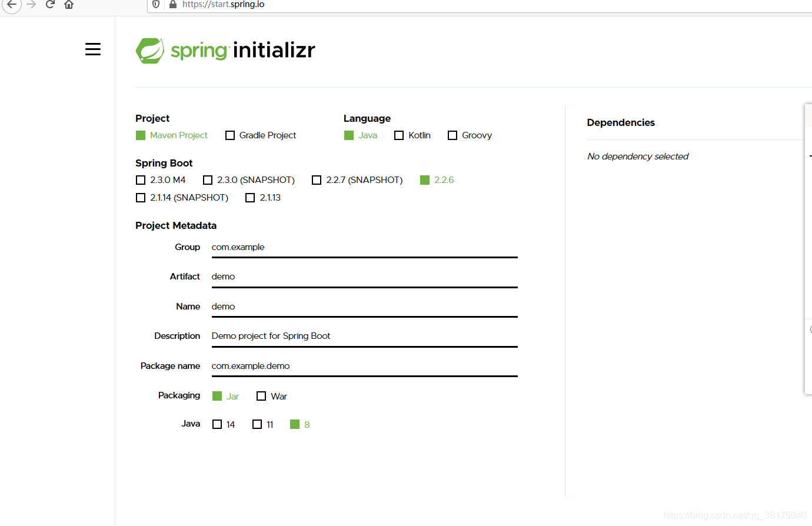This screenshot has height=526, width=812.
Task: Select Spring Boot 2.2.6
Action: 437,180
